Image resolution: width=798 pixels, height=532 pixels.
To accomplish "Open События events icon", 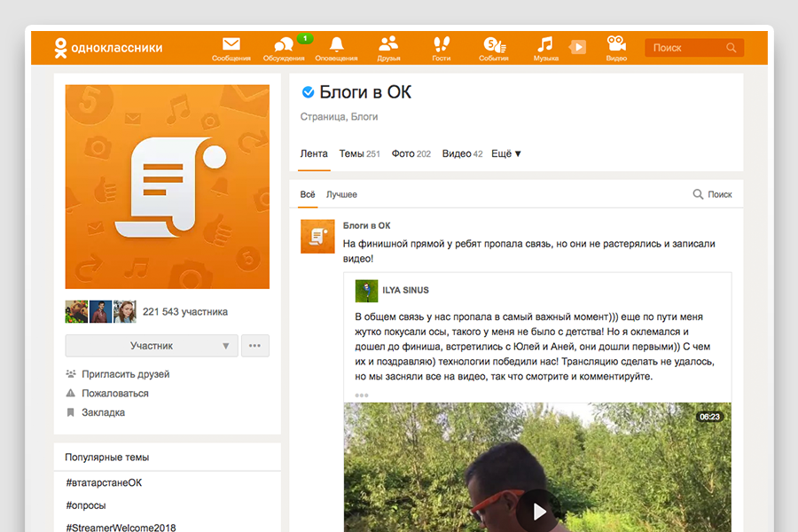I will [493, 45].
